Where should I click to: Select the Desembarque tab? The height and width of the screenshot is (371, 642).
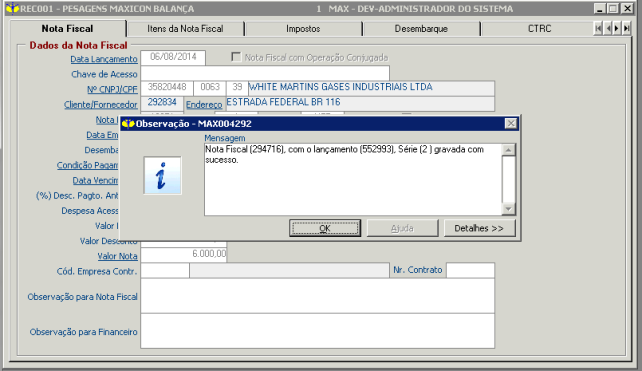pyautogui.click(x=421, y=29)
